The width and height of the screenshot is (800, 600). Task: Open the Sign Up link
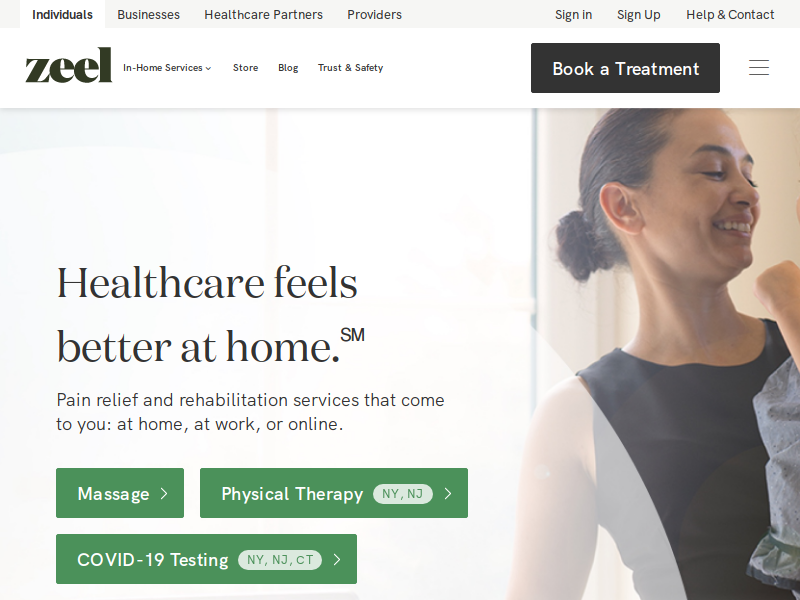(638, 14)
